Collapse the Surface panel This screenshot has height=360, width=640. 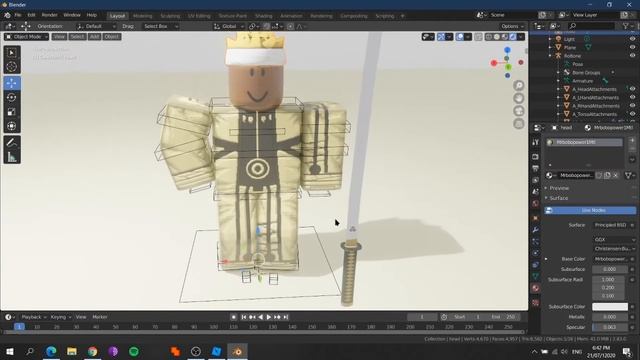pos(558,198)
